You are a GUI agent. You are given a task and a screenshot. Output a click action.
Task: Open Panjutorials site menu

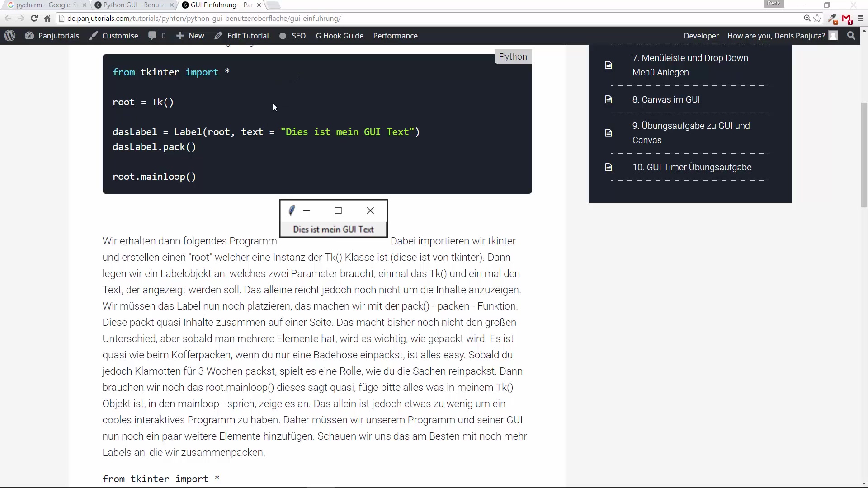tap(52, 36)
